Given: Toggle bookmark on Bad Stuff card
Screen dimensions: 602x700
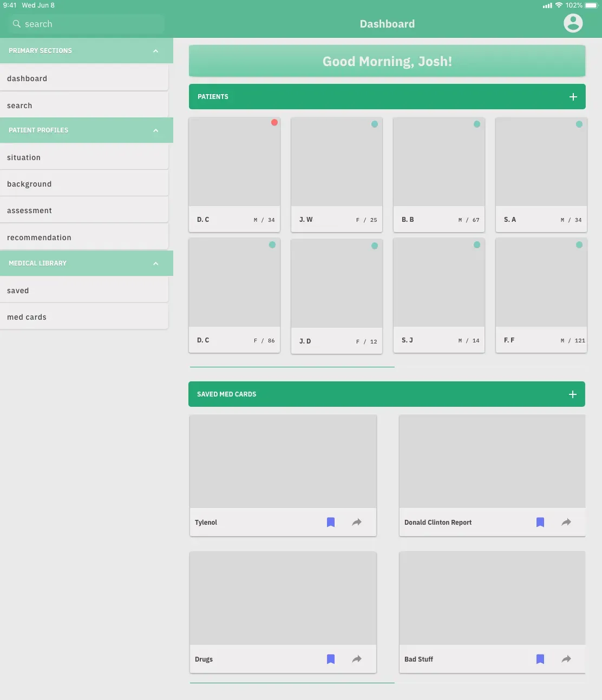Looking at the screenshot, I should tap(540, 659).
